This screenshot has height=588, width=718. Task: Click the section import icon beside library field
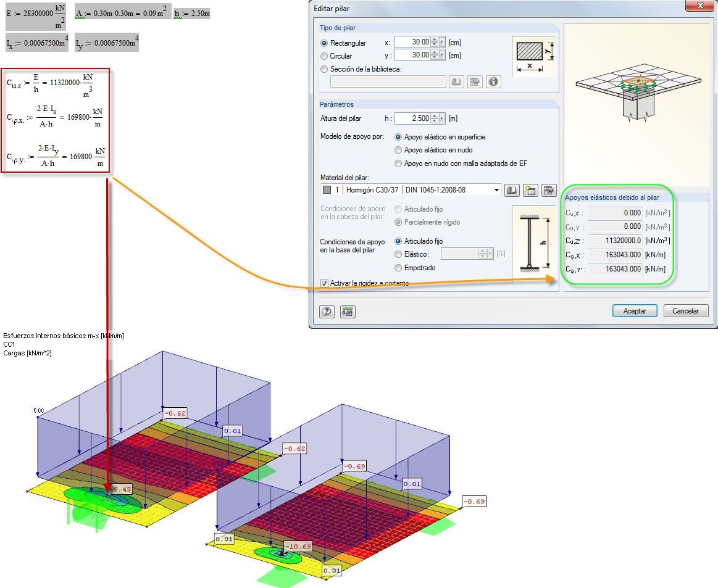474,81
